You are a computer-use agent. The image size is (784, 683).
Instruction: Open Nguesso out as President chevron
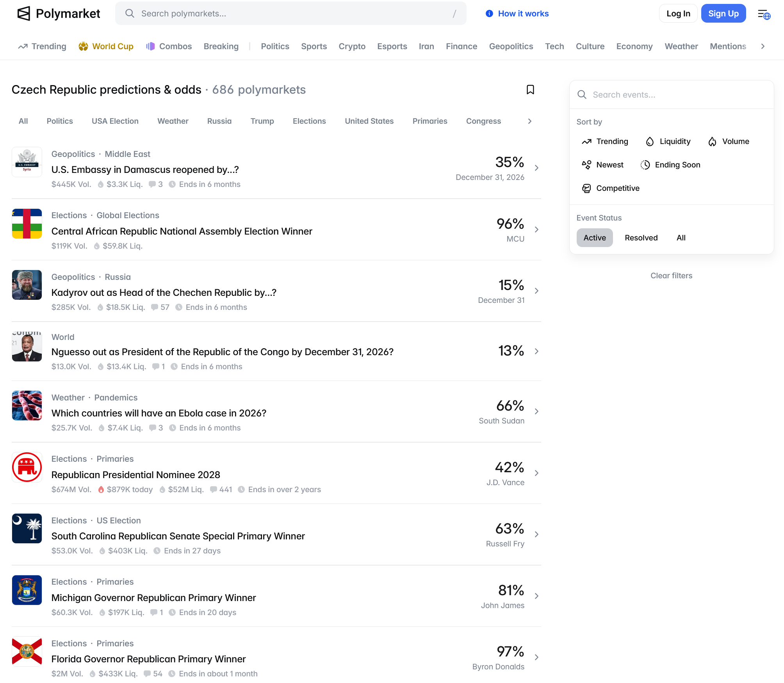[537, 351]
